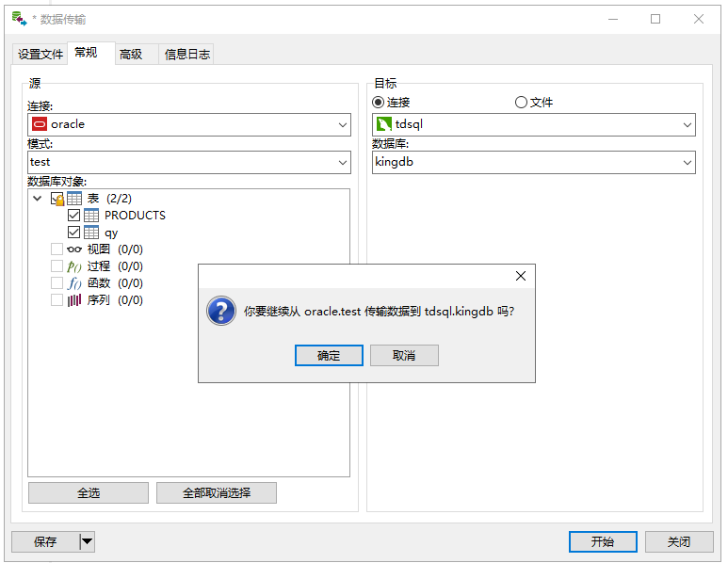Click the 过程 procedures icon
The height and width of the screenshot is (563, 728).
pos(74,266)
